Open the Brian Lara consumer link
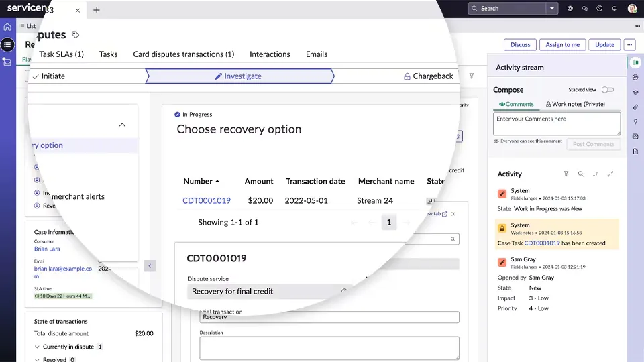This screenshot has width=644, height=362. pos(47,249)
